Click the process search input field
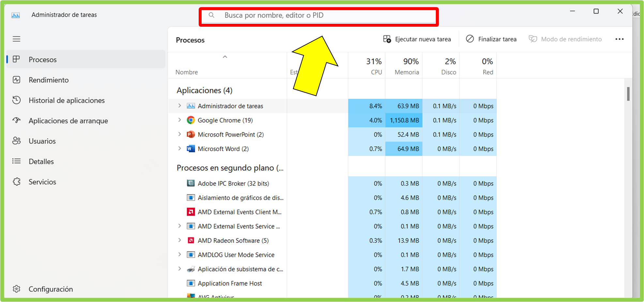Image resolution: width=644 pixels, height=302 pixels. click(x=318, y=15)
